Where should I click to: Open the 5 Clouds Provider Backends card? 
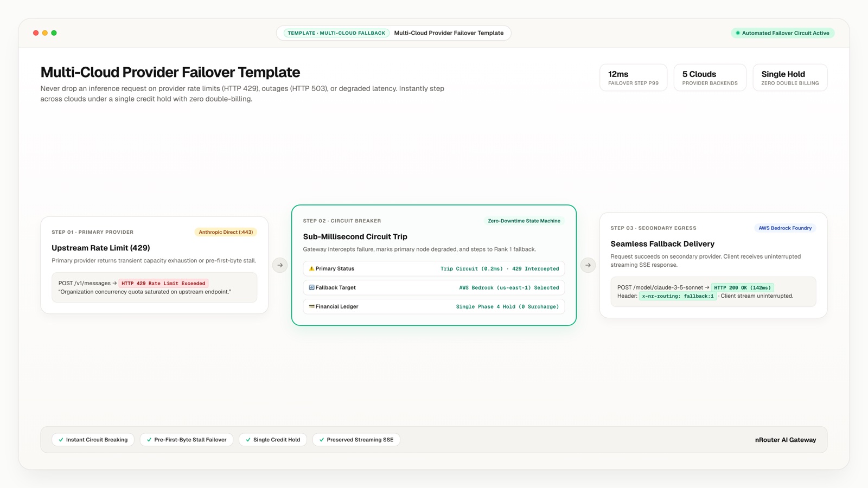710,78
